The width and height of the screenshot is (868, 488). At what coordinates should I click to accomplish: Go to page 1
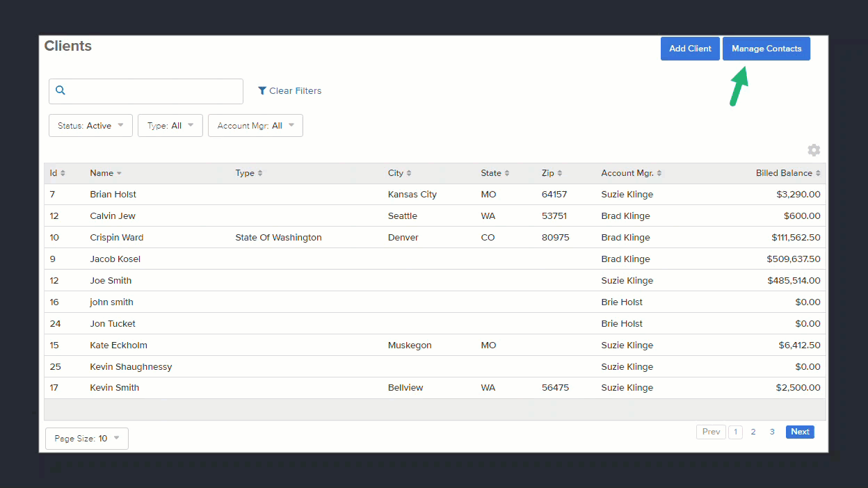click(x=735, y=432)
